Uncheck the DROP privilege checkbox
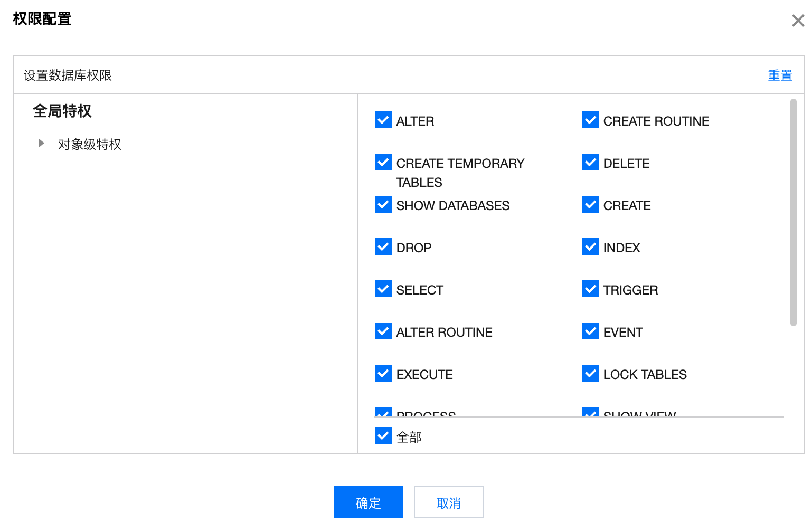This screenshot has height=531, width=812. pyautogui.click(x=383, y=247)
